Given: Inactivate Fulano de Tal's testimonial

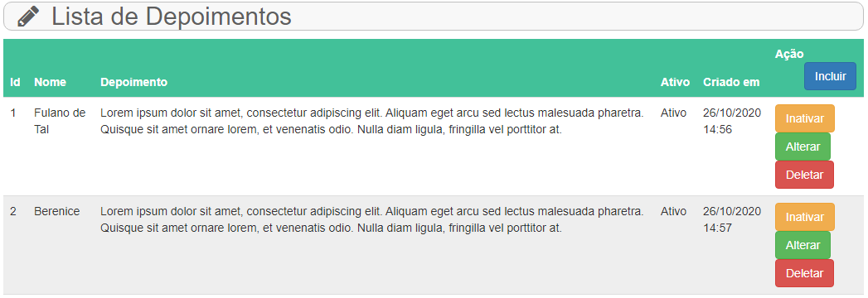Looking at the screenshot, I should click(x=805, y=118).
